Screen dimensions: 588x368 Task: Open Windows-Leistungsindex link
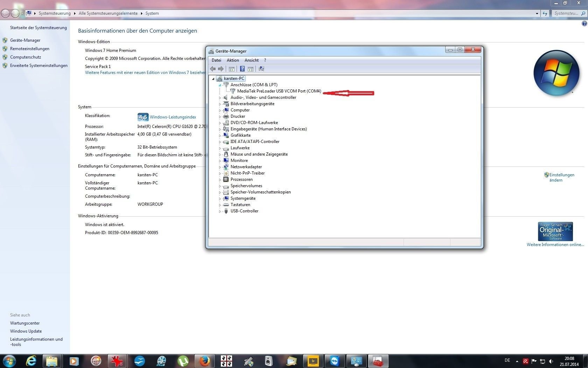click(173, 117)
